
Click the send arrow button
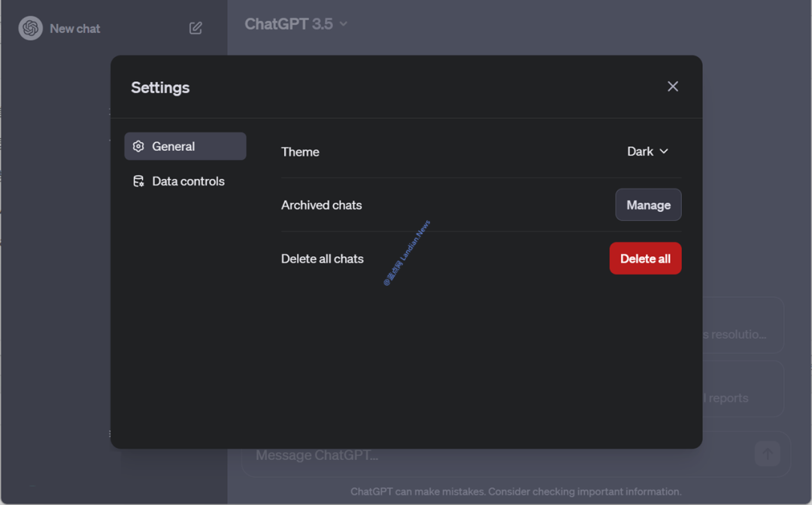[x=768, y=454]
